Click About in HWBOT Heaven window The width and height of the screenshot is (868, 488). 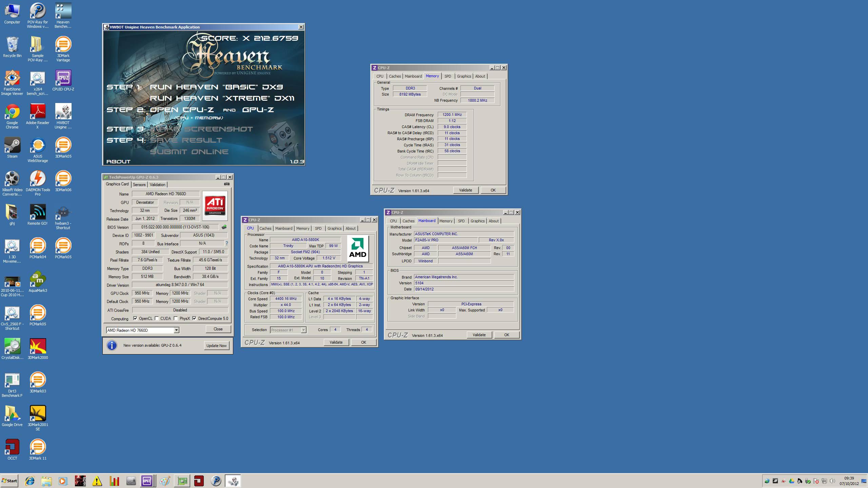(118, 162)
